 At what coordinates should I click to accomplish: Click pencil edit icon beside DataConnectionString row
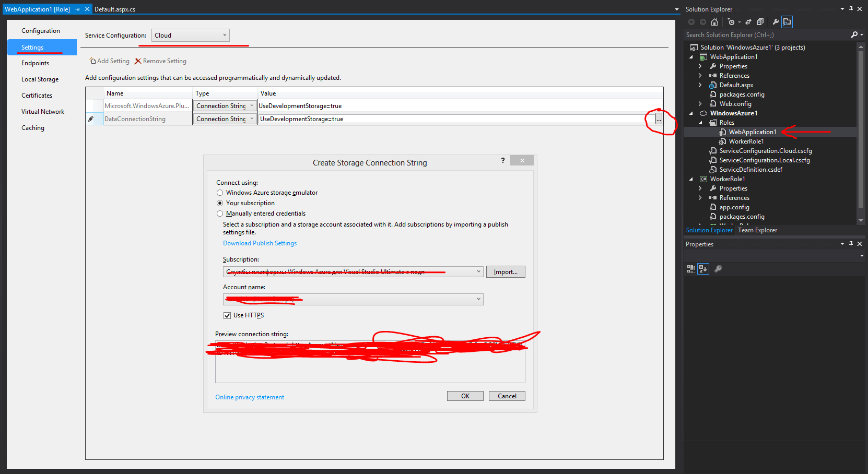click(91, 119)
